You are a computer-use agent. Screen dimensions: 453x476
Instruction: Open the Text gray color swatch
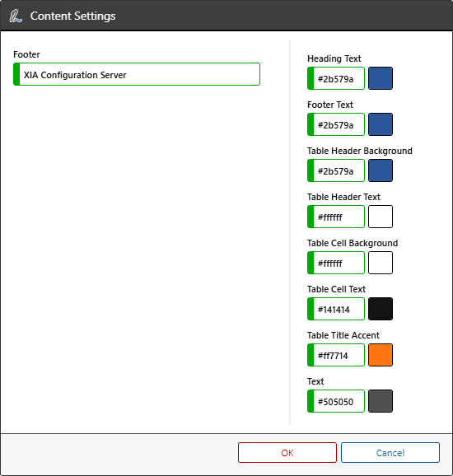point(381,401)
